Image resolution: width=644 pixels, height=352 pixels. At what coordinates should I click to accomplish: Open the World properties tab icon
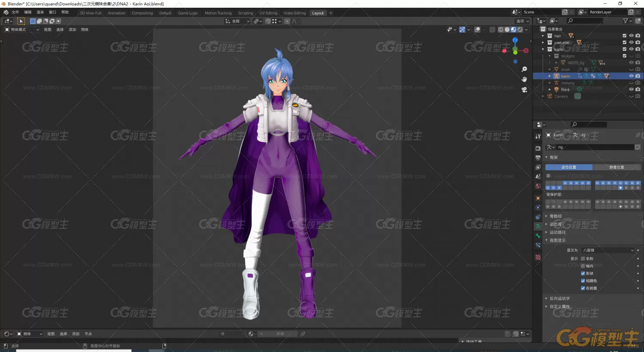point(538,186)
